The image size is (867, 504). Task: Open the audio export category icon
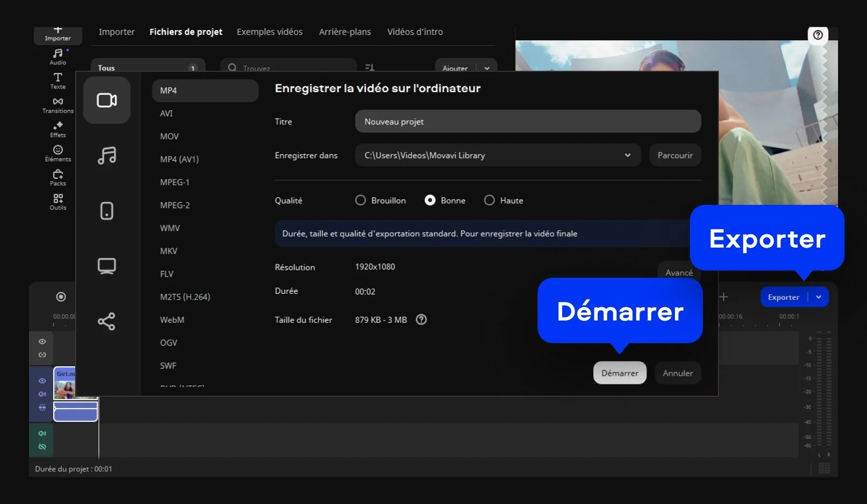point(107,155)
